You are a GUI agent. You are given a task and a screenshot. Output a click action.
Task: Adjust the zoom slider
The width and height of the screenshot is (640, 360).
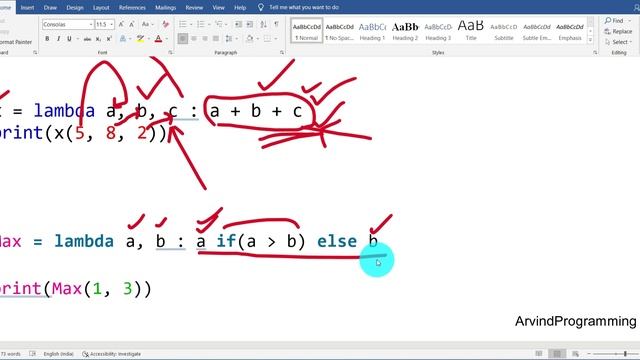625,354
